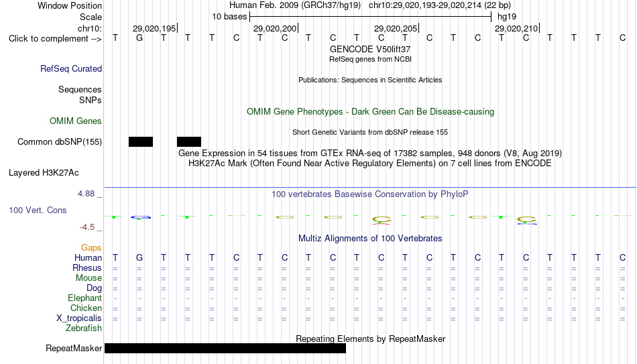
Task: Click the X_tropicalis species label
Action: pos(79,318)
